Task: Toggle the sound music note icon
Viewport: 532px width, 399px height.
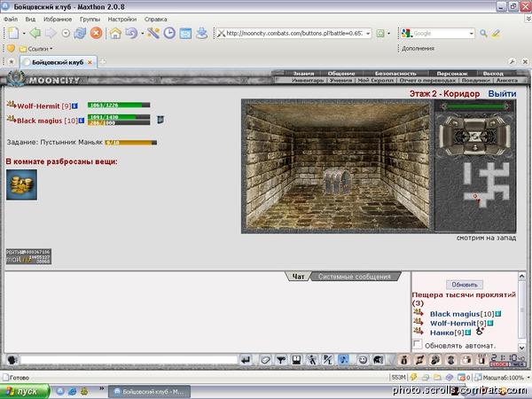Action: point(343,360)
